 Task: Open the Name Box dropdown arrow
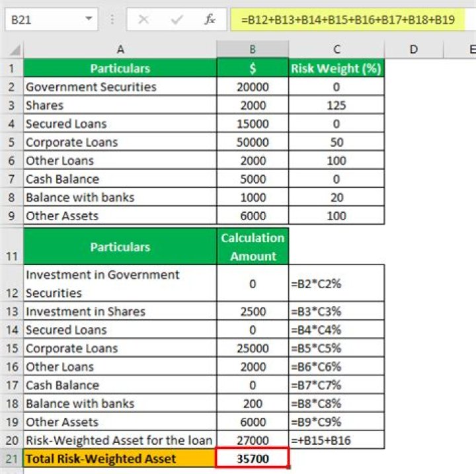click(89, 19)
